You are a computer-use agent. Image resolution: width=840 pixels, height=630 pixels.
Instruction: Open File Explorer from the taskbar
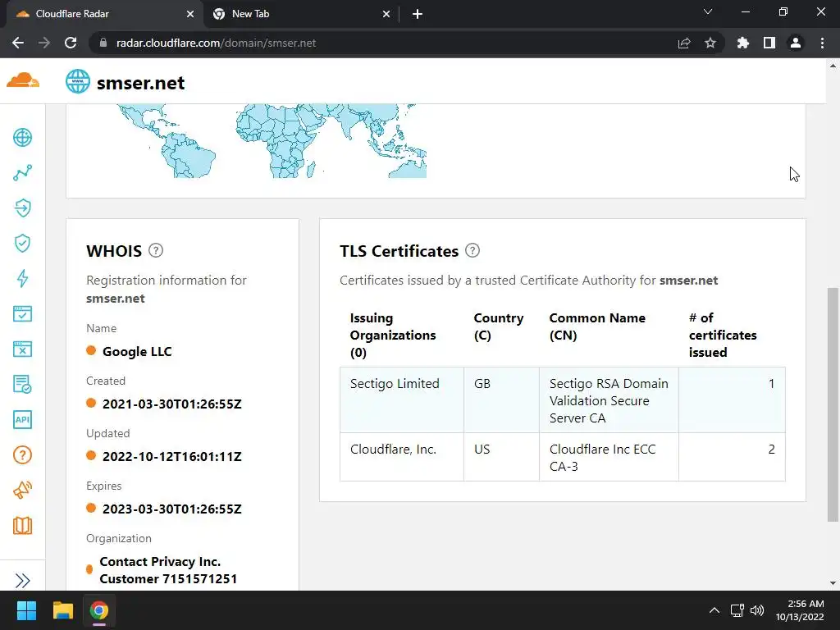click(62, 610)
